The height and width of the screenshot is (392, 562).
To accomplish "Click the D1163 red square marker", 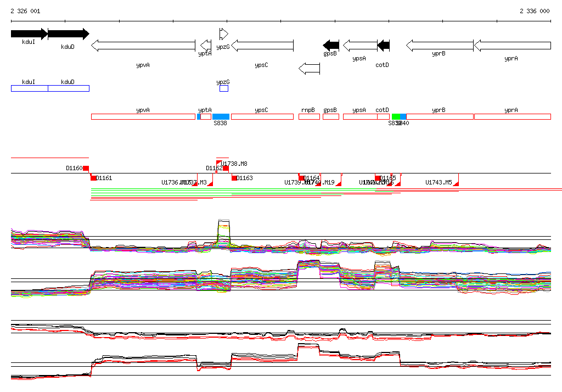I will 234,178.
